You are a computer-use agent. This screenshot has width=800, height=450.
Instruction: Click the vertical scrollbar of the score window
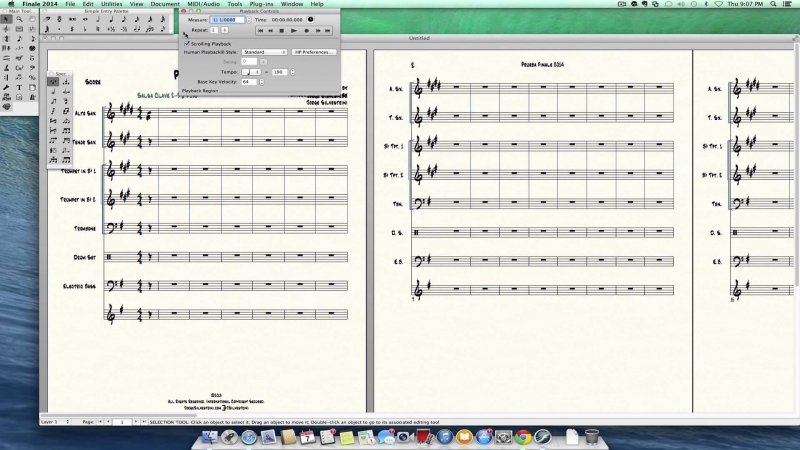coord(797,163)
